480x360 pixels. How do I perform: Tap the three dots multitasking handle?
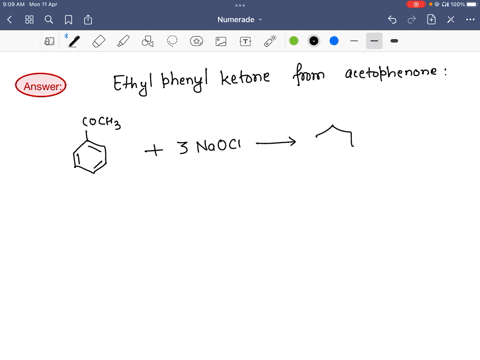[240, 5]
